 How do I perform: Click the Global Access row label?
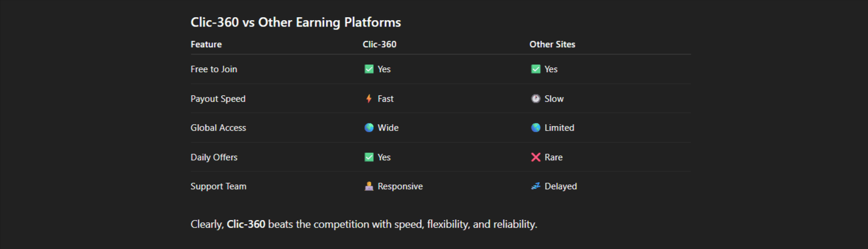218,128
